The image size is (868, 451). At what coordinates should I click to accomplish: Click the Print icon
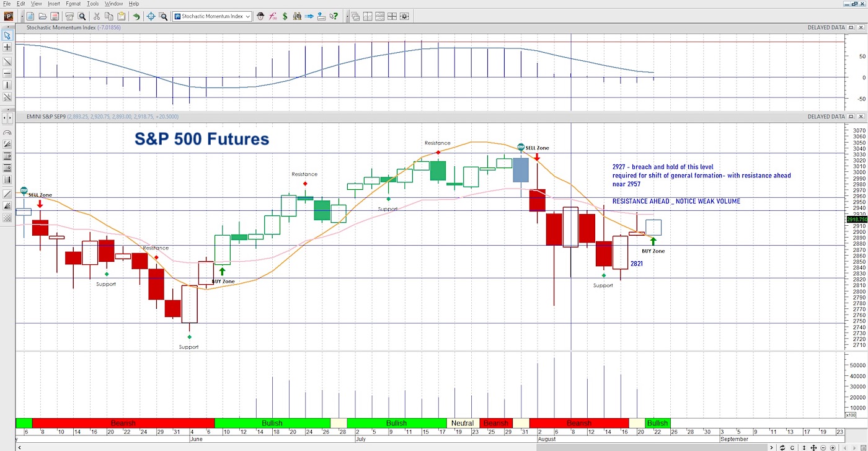click(x=69, y=16)
